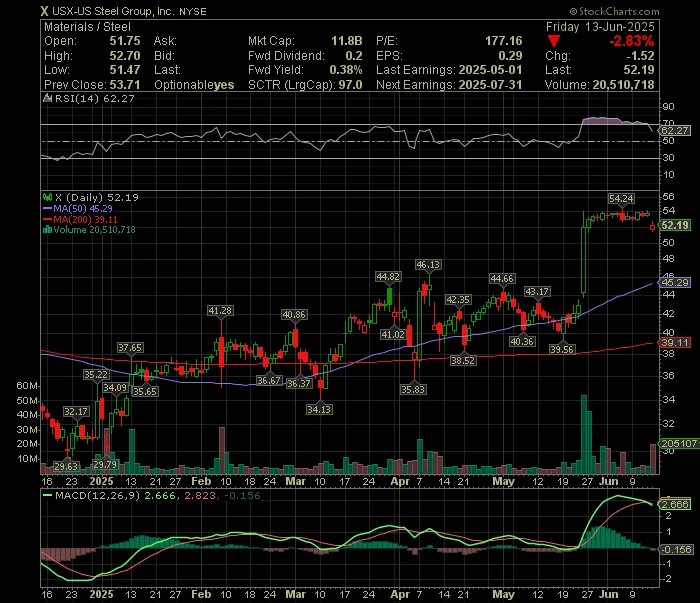Click the 34.13 low price label

pos(319,409)
